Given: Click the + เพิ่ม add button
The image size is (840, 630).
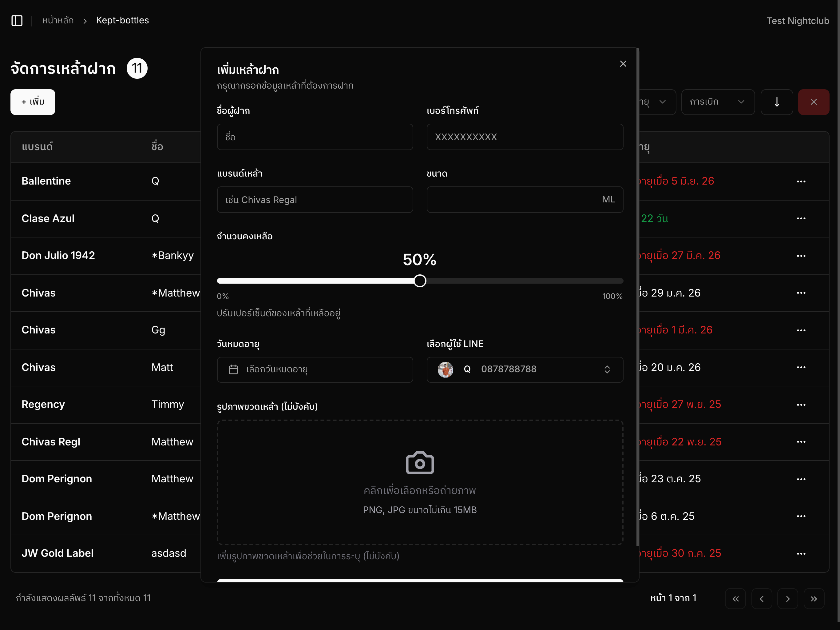Looking at the screenshot, I should point(33,102).
